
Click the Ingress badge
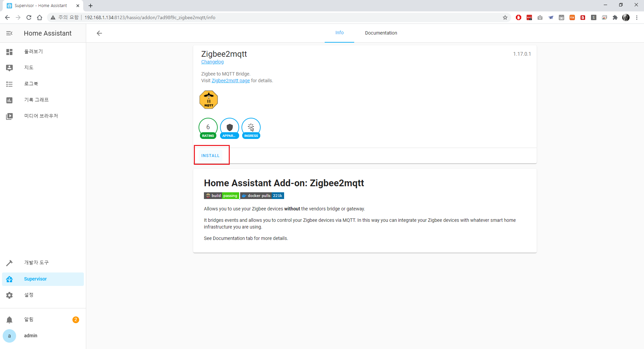coord(251,128)
